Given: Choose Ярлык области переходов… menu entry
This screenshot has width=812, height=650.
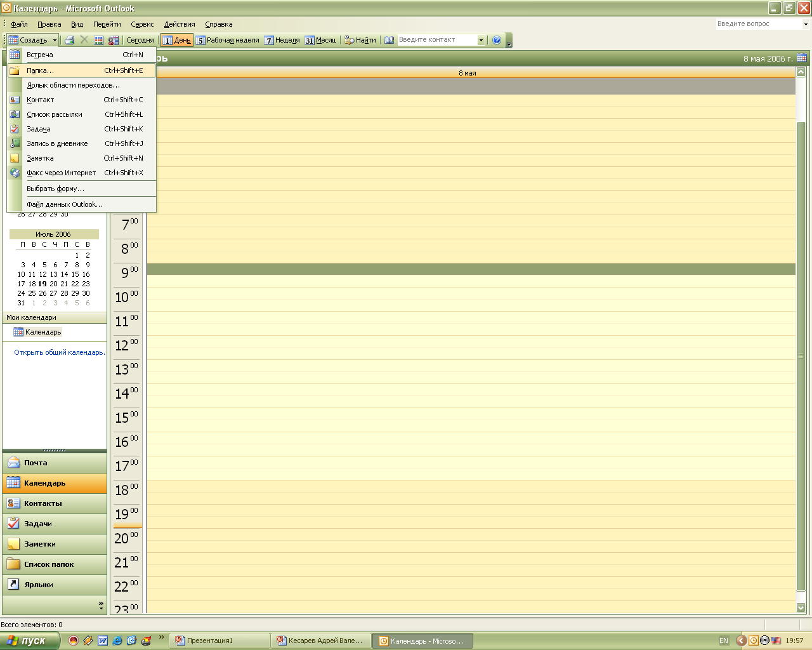Looking at the screenshot, I should pos(81,85).
